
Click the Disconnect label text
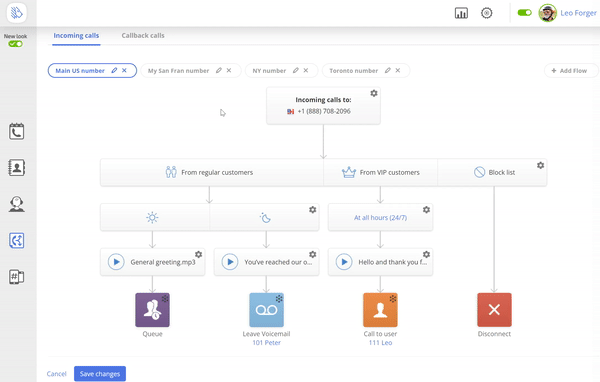tap(494, 334)
